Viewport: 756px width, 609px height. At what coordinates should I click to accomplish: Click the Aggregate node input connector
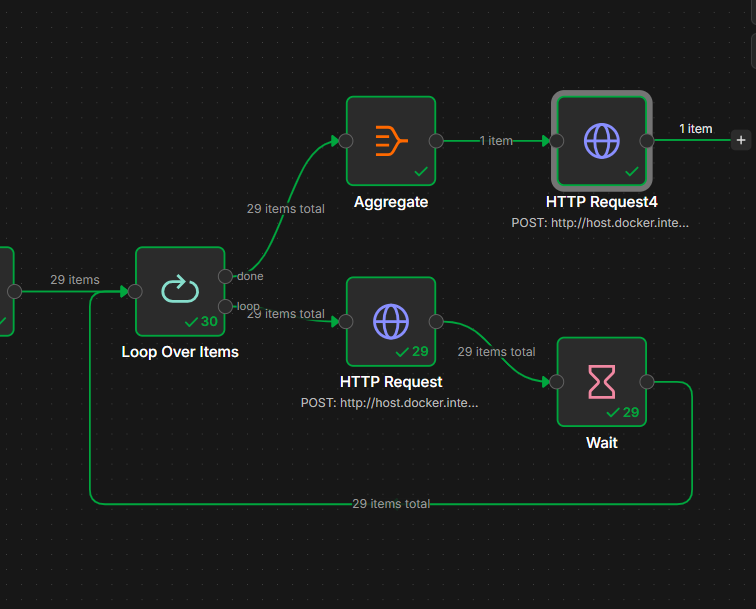[346, 141]
